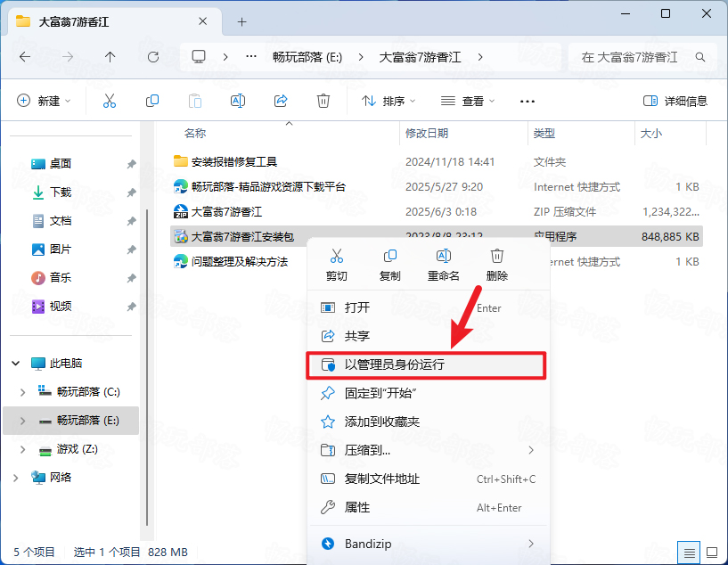
Task: Select 以管理员身份运行 menu entry
Action: (425, 364)
